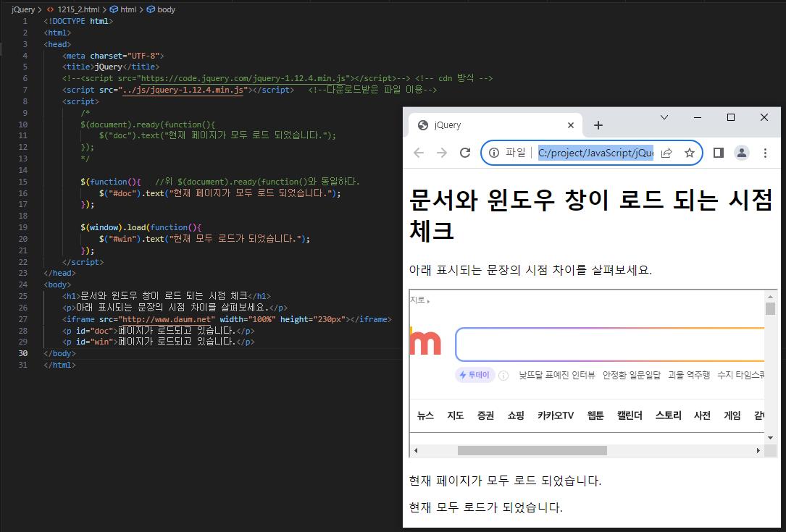The height and width of the screenshot is (532, 786).
Task: Click the closing </html> tag on line 31
Action: click(59, 365)
